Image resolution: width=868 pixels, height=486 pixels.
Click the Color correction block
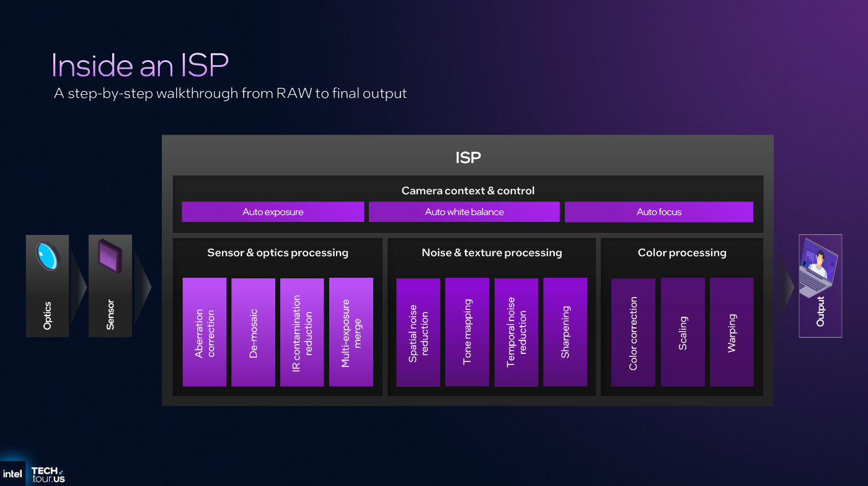point(633,332)
